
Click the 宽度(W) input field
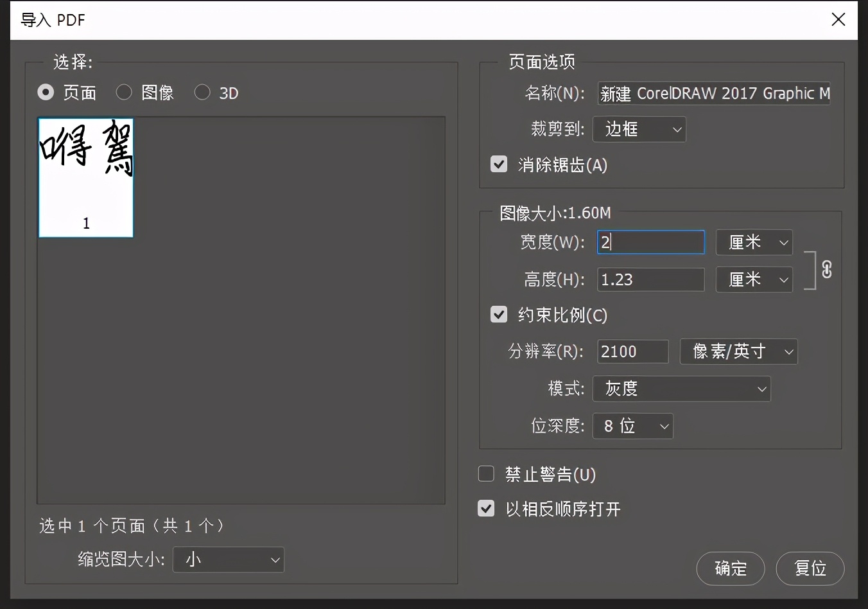pos(651,242)
